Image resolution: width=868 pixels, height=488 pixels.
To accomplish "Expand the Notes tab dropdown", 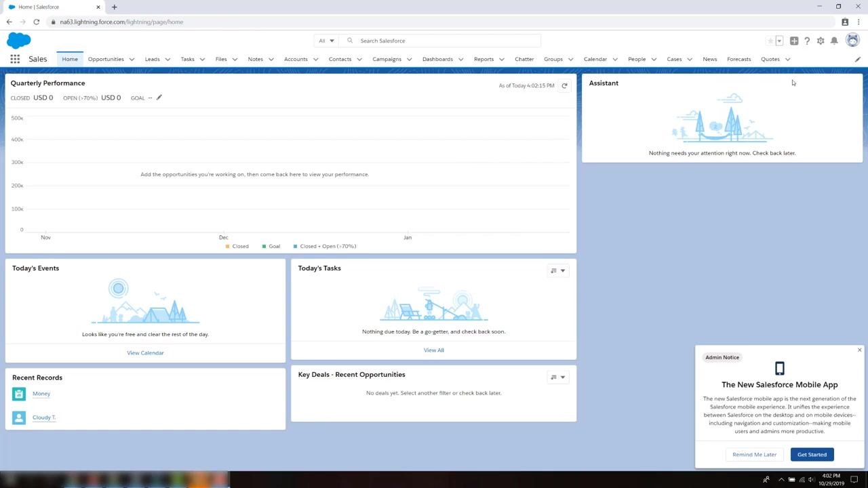I will pos(271,59).
